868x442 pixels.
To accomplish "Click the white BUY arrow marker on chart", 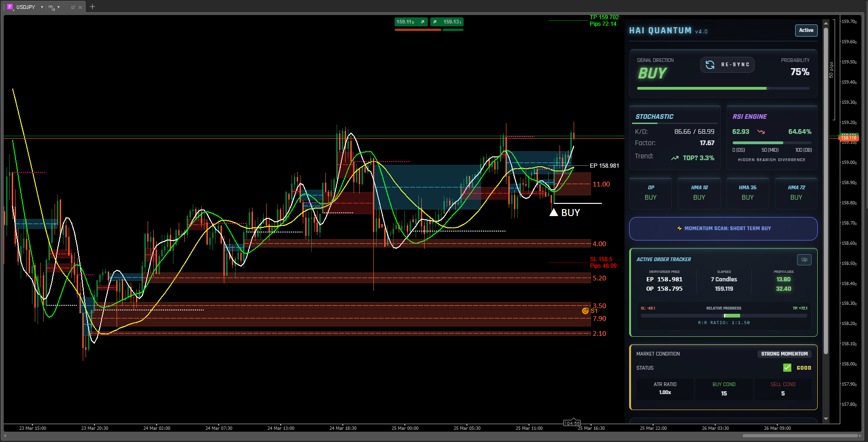I will 554,212.
